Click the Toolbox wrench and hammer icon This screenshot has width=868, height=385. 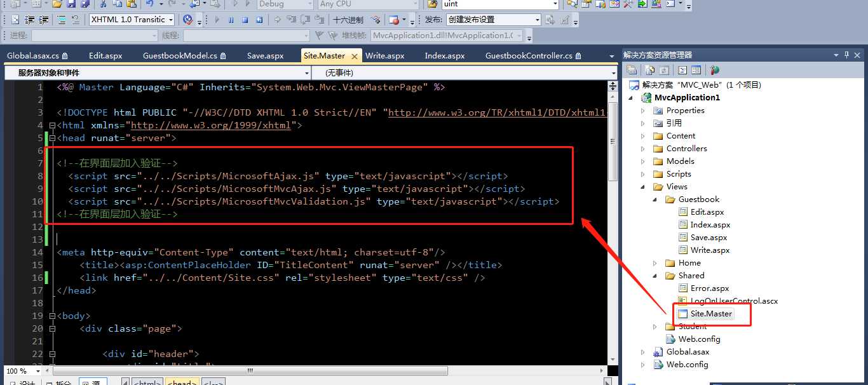tap(628, 4)
